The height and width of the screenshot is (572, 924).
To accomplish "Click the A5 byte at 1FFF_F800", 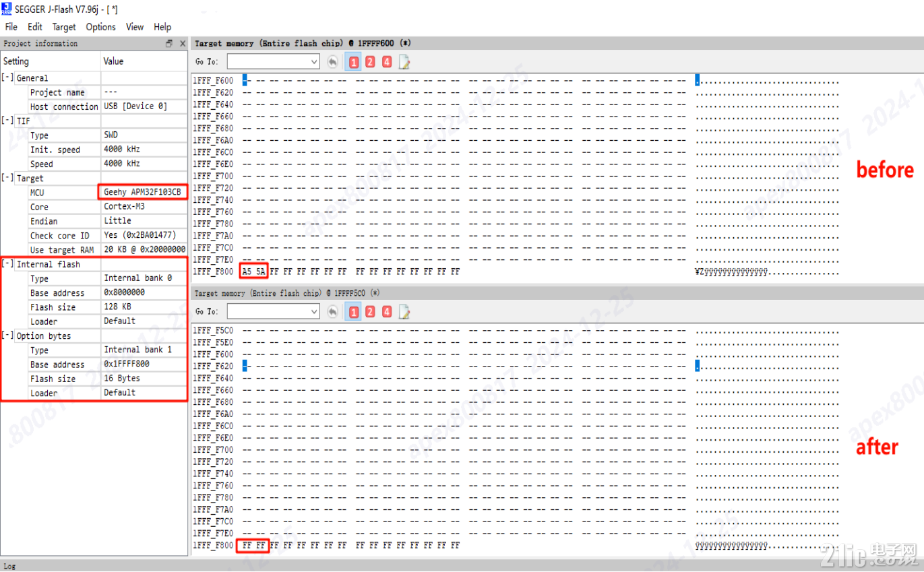I will click(247, 272).
